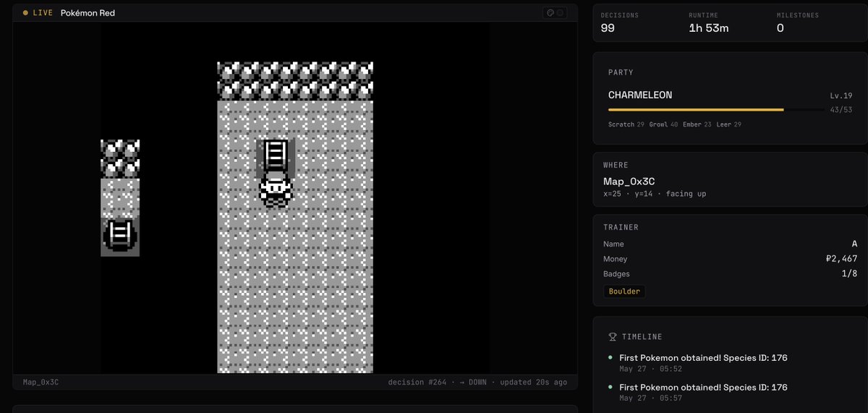This screenshot has width=868, height=413.
Task: Click the PARTY section heading
Action: click(621, 72)
